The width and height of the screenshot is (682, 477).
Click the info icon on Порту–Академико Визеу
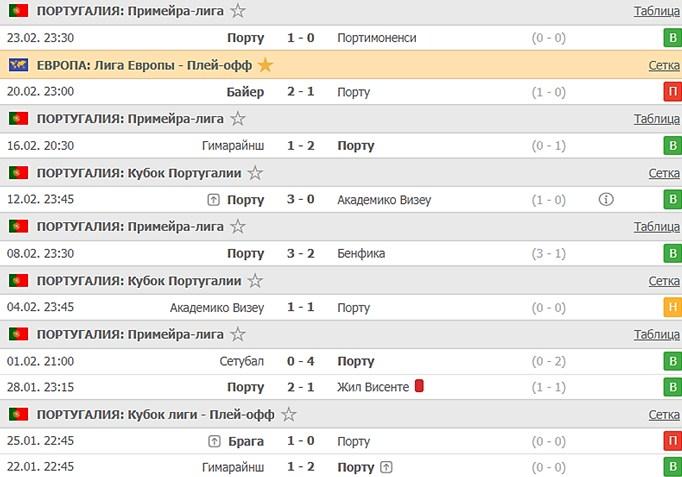[606, 199]
